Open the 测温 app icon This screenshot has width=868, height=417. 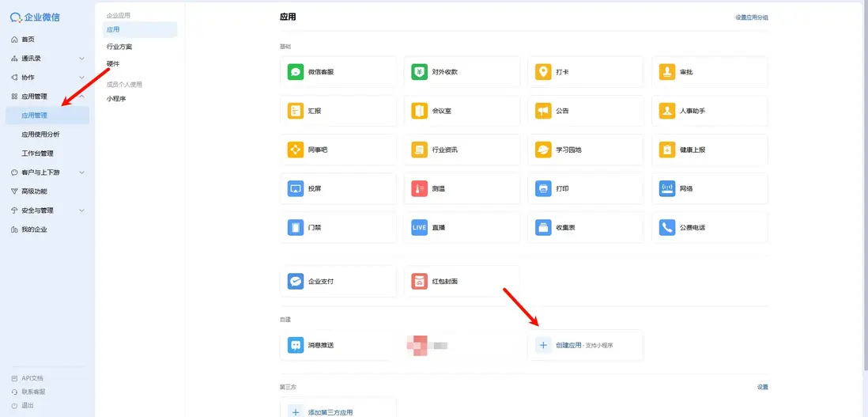pyautogui.click(x=420, y=189)
